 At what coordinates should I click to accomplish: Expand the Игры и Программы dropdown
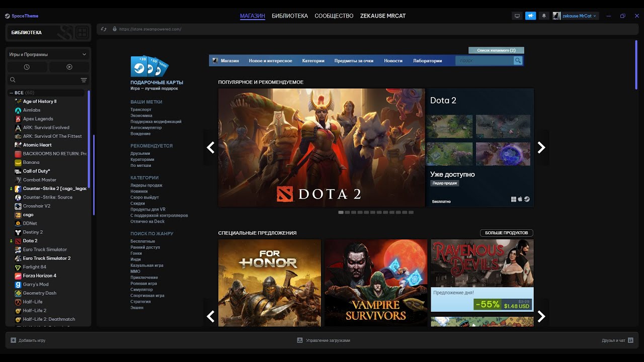coord(48,54)
